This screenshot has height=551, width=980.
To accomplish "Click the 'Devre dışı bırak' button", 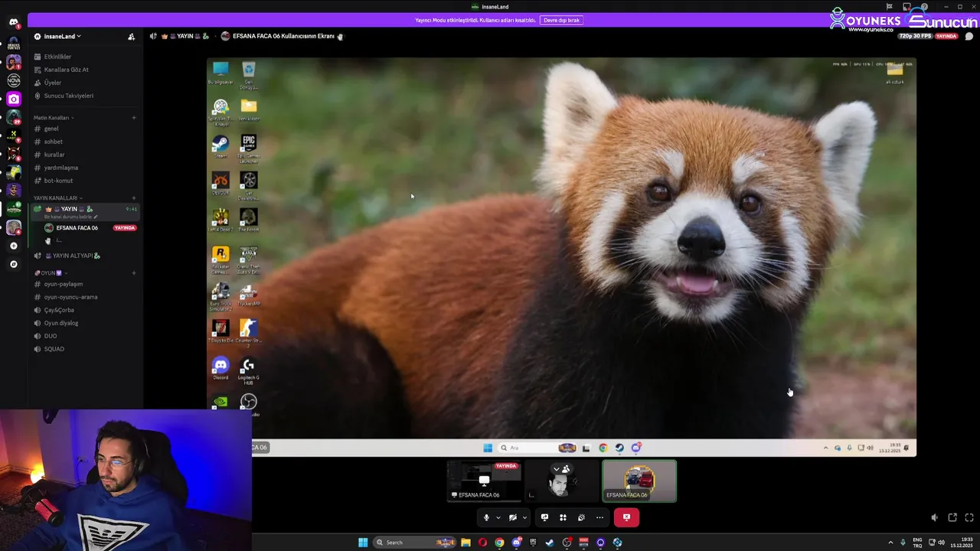I will click(561, 20).
